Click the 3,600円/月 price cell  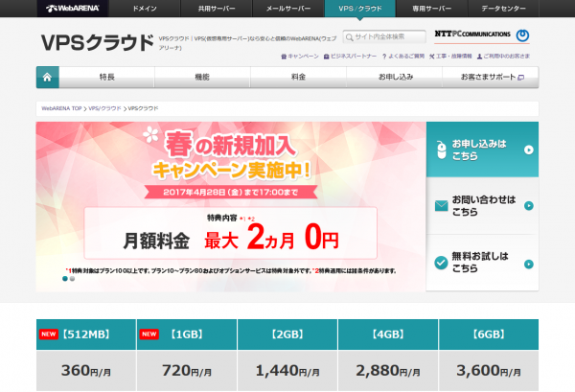click(489, 371)
